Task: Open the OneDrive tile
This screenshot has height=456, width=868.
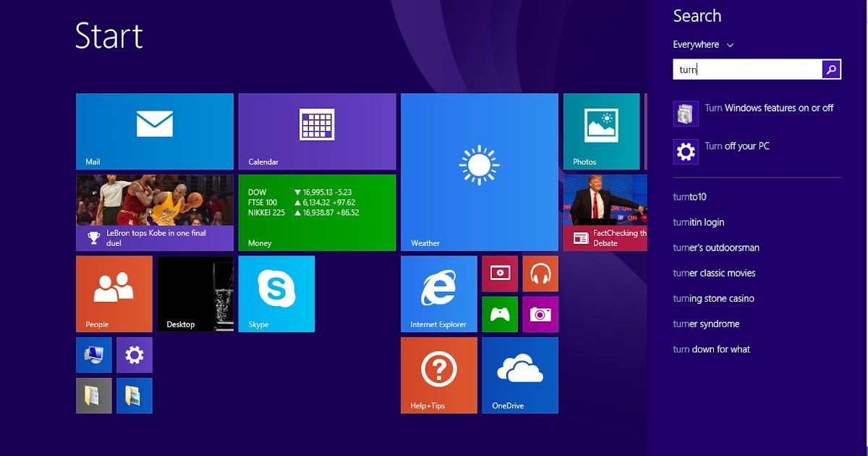Action: click(519, 375)
